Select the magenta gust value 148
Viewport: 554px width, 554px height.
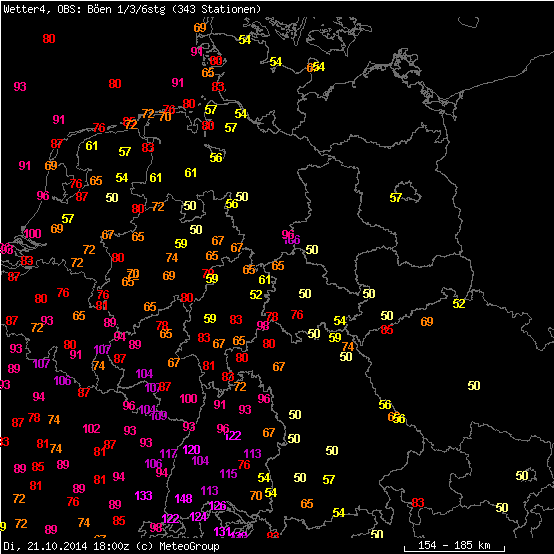pyautogui.click(x=183, y=499)
